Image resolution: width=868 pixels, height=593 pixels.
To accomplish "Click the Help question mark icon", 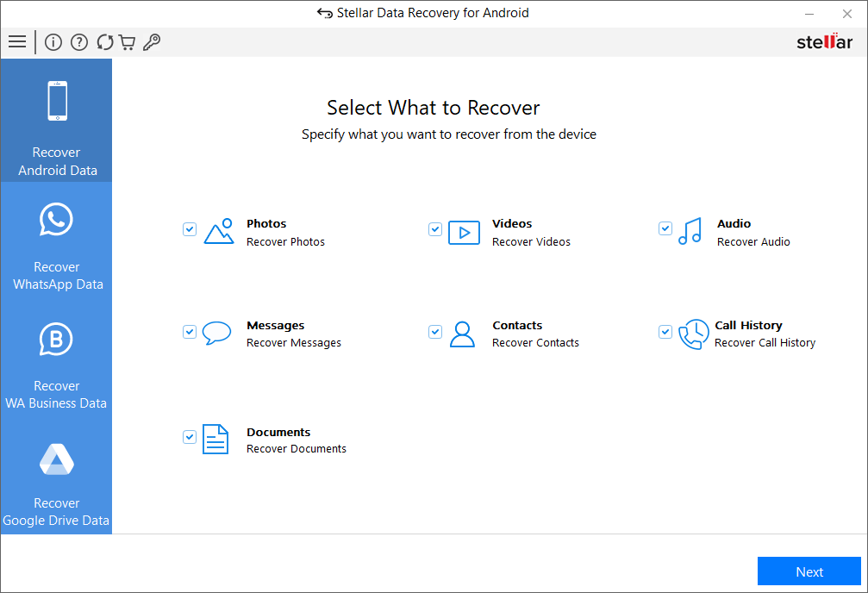I will [78, 41].
